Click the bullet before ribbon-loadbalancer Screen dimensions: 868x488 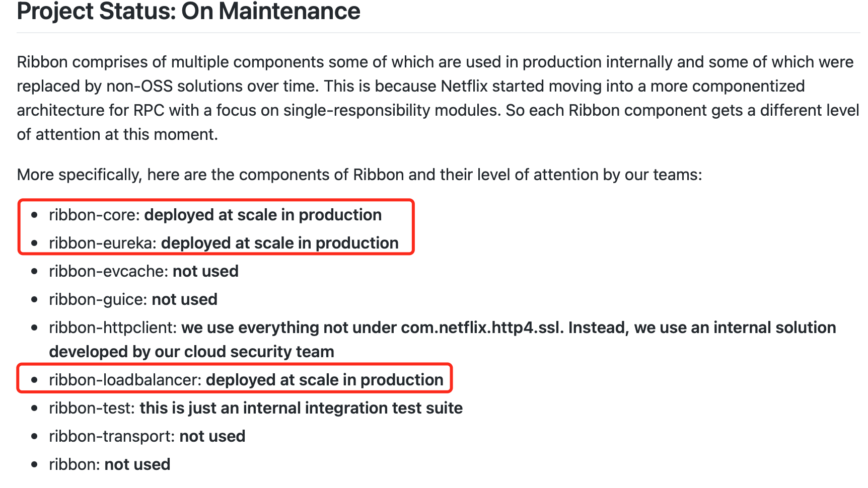(34, 380)
